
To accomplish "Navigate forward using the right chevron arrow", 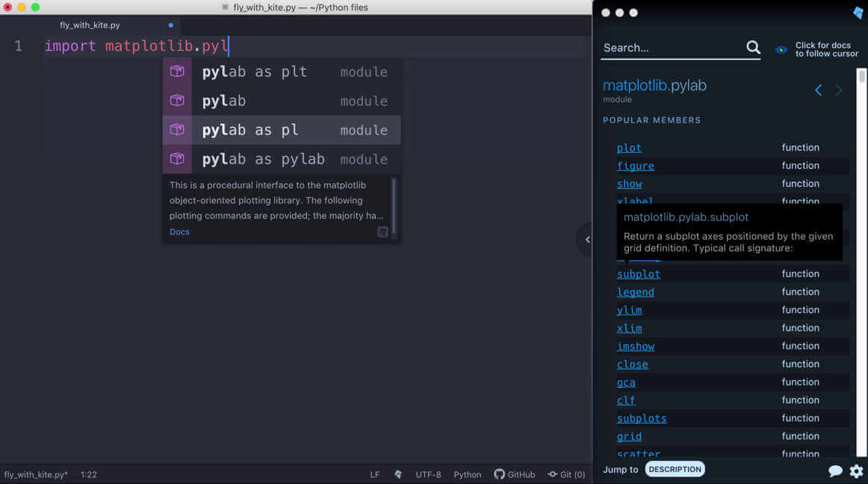I will coord(838,90).
